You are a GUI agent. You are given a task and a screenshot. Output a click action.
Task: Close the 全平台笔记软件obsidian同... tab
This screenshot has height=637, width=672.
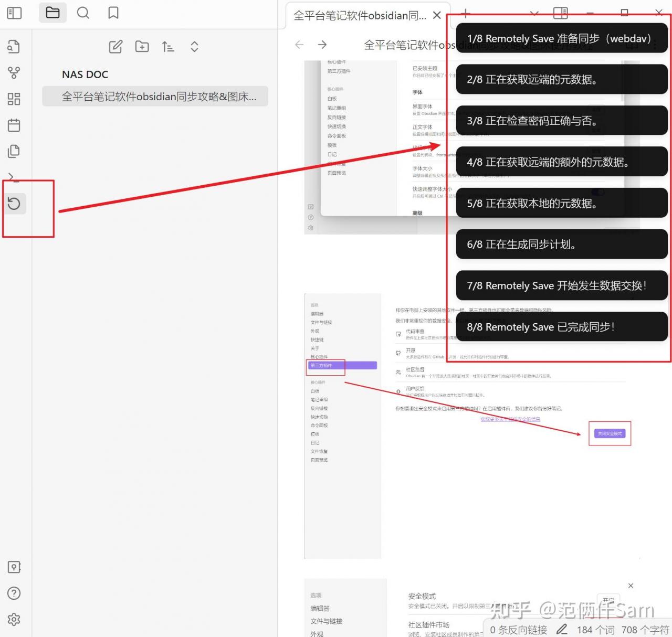(x=437, y=16)
